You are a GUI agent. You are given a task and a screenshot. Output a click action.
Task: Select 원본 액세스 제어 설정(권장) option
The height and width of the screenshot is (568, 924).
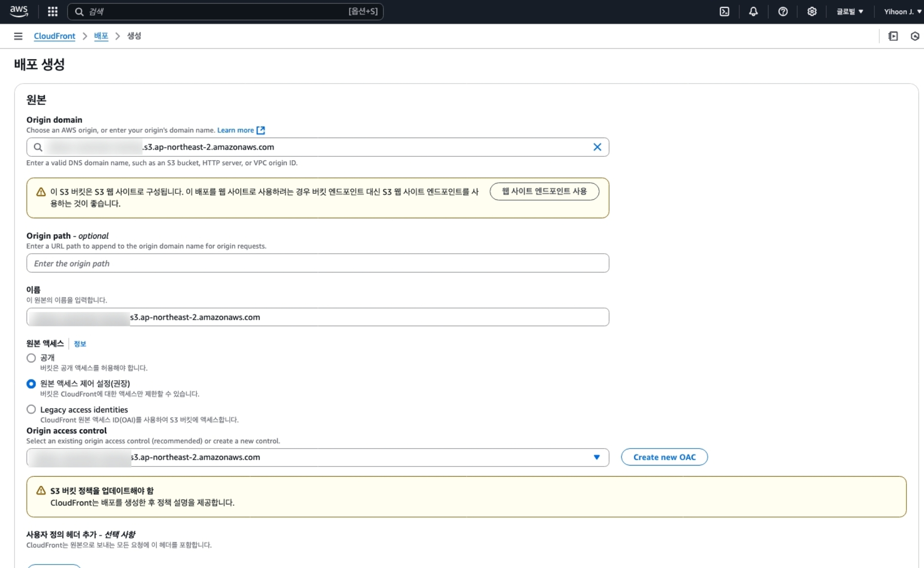pyautogui.click(x=31, y=384)
